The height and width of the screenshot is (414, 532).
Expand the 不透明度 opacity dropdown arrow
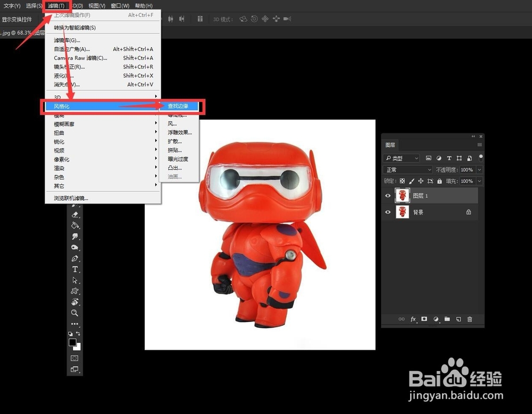480,170
